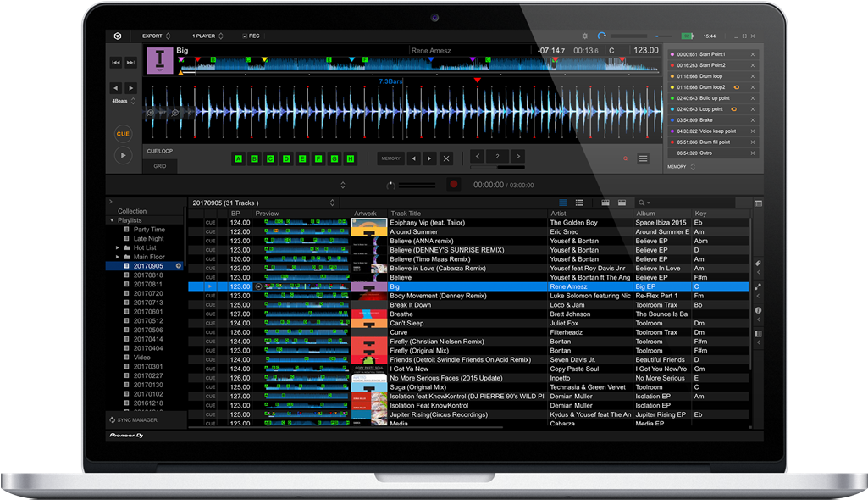
Task: Collapse the Playlists tree
Action: tap(112, 220)
